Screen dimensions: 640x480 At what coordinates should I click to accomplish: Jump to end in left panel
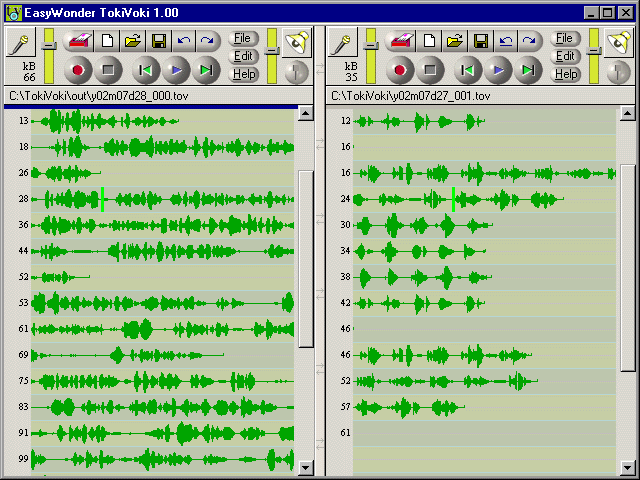point(207,70)
